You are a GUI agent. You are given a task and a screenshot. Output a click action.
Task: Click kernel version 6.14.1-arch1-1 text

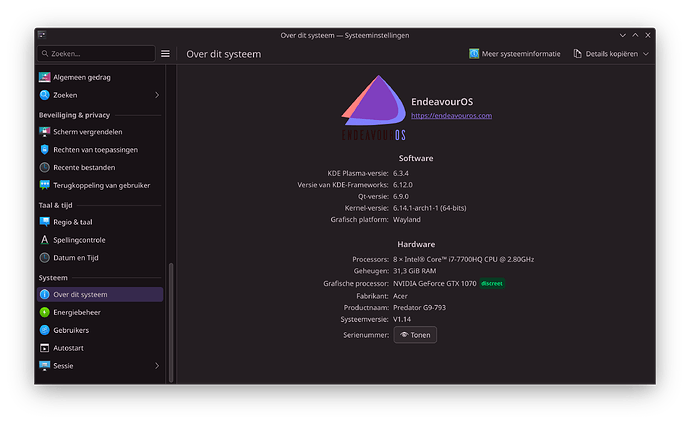[429, 208]
